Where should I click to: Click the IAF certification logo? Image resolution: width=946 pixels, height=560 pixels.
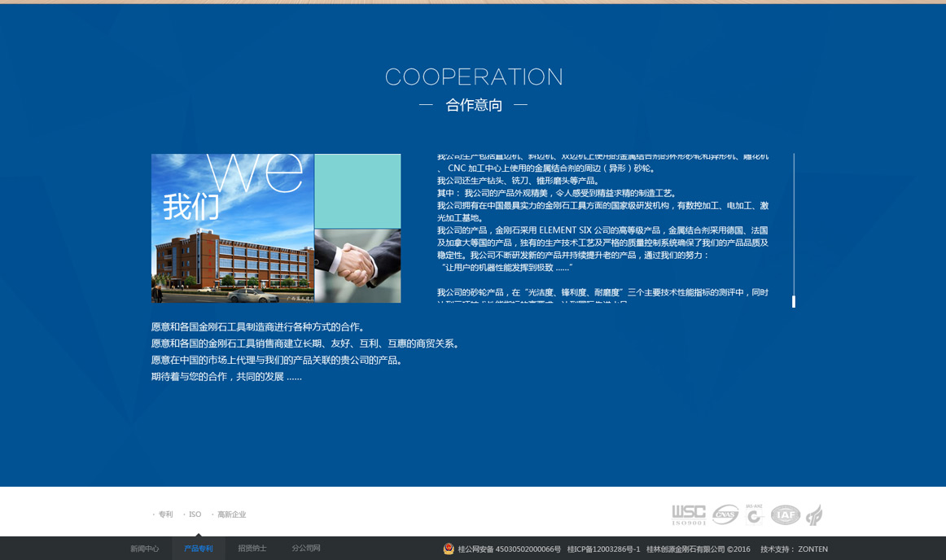[786, 514]
